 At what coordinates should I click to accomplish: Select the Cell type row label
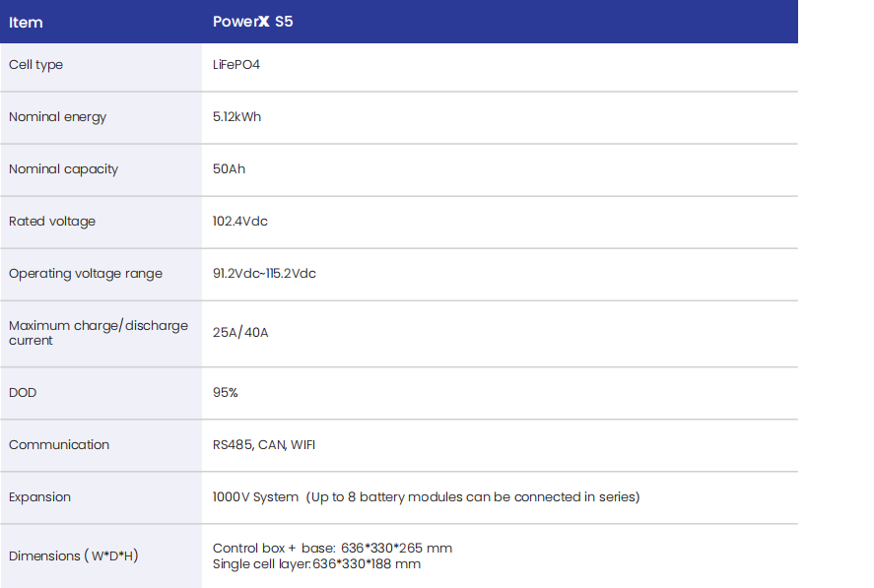coord(35,65)
